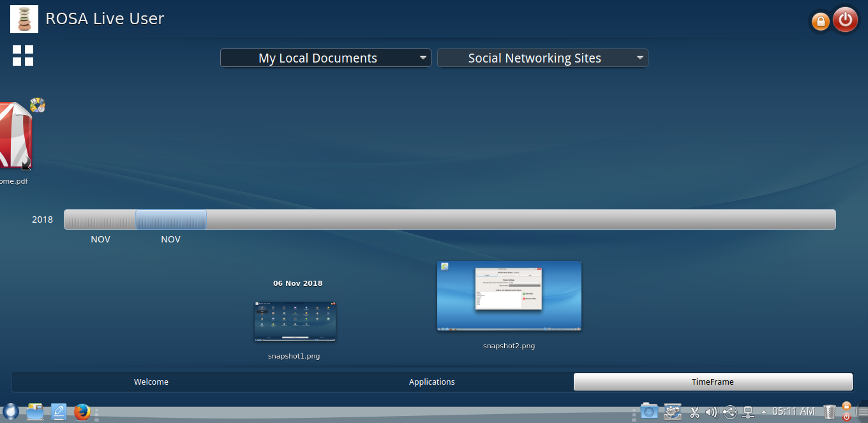Screen dimensions: 868x423
Task: Open the snapshot2.png thumbnail
Action: (x=509, y=296)
